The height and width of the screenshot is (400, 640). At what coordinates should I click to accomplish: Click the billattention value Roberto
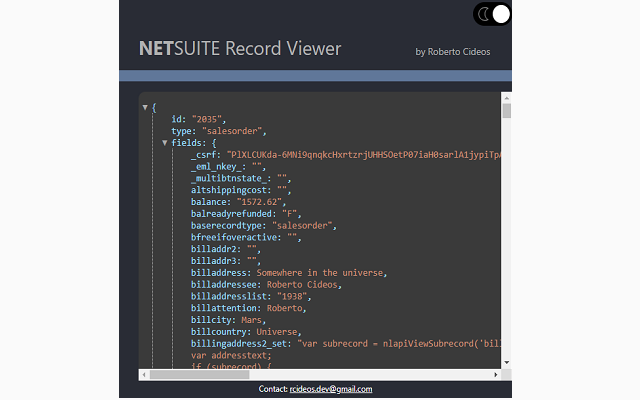point(284,309)
